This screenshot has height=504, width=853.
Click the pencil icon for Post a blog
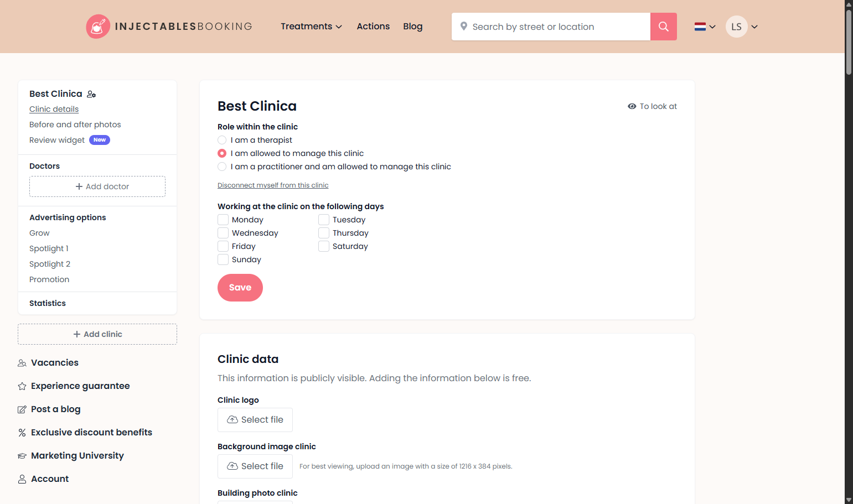coord(22,409)
